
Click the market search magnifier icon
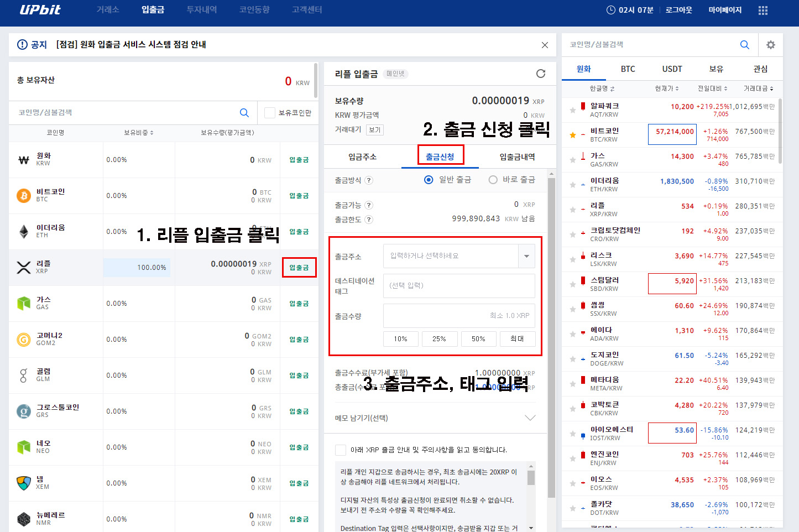coord(745,45)
